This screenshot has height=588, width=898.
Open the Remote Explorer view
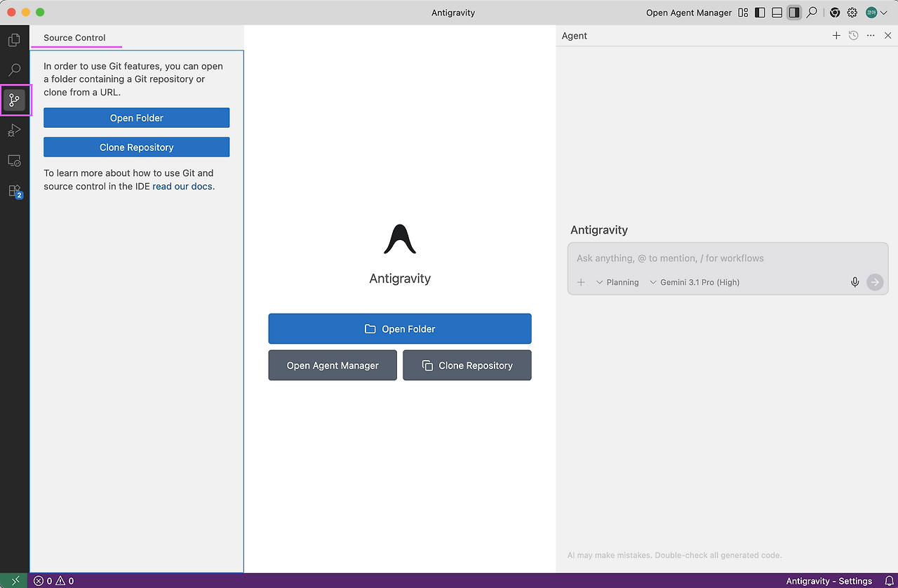14,161
